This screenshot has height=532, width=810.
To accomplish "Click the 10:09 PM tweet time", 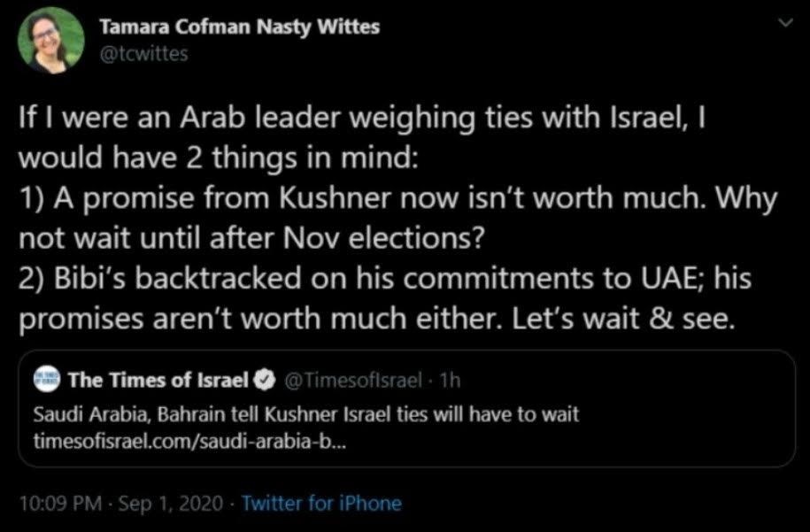I will pyautogui.click(x=60, y=503).
